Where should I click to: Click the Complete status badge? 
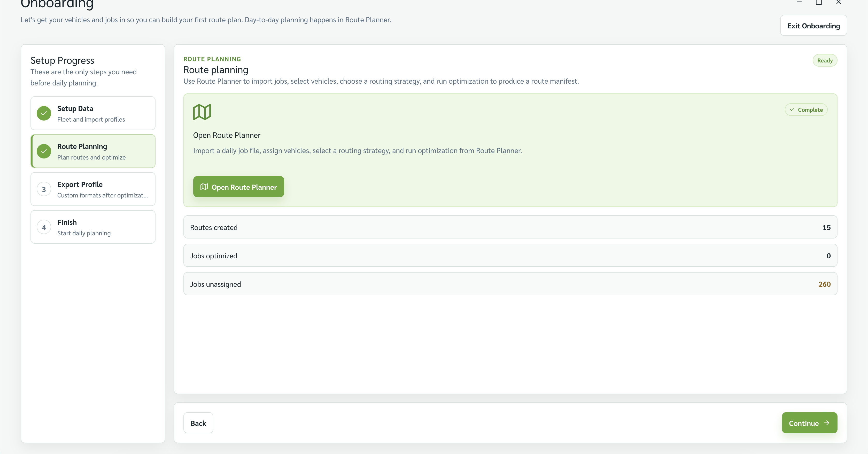click(x=806, y=110)
